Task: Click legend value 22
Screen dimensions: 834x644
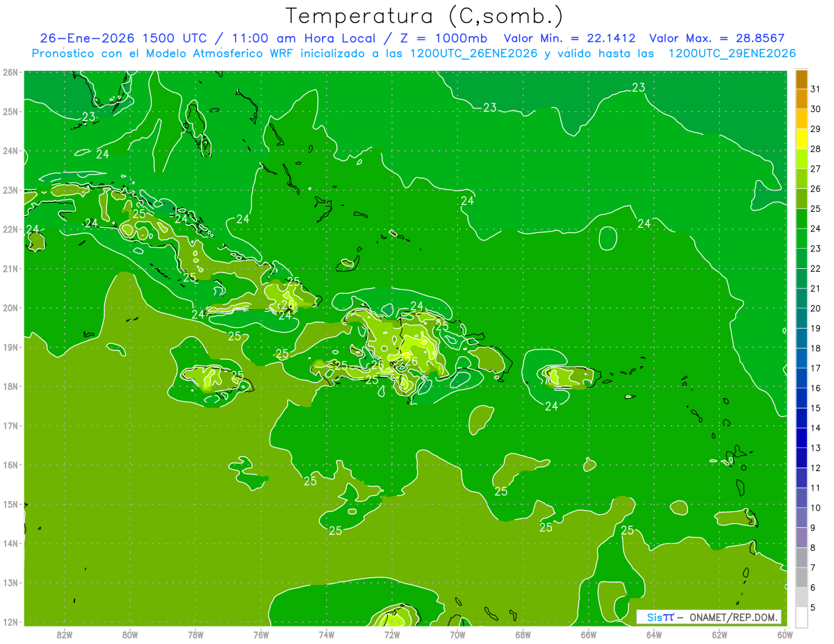Action: pyautogui.click(x=816, y=268)
